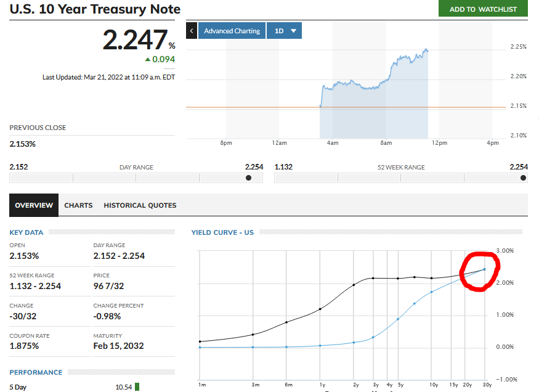Click the 30y point on the yield curve

coord(485,269)
